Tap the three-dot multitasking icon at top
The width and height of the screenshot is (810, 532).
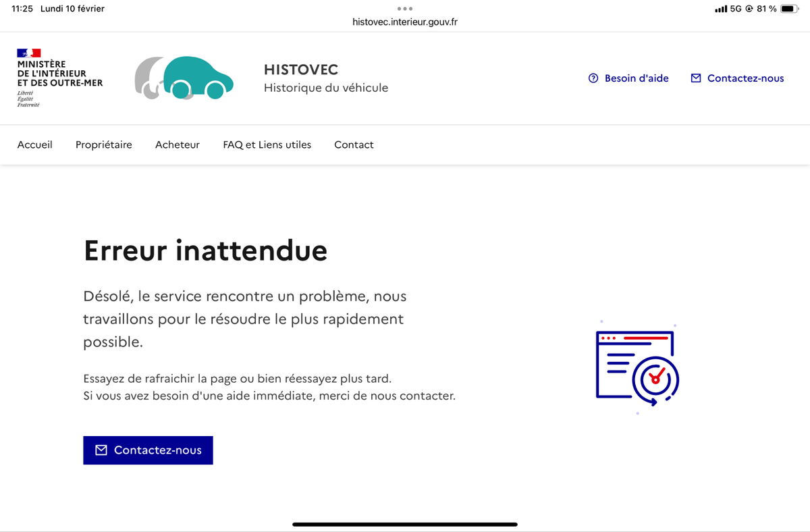pos(405,9)
